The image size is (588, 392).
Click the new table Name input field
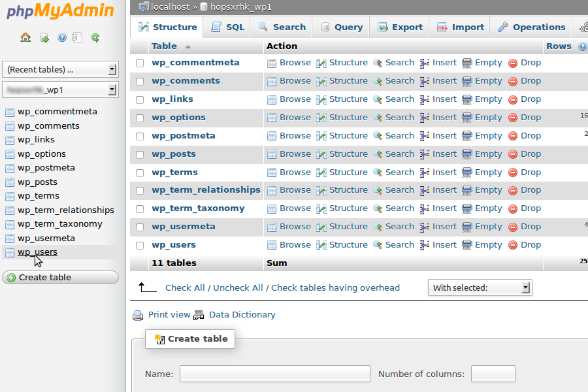(275, 374)
